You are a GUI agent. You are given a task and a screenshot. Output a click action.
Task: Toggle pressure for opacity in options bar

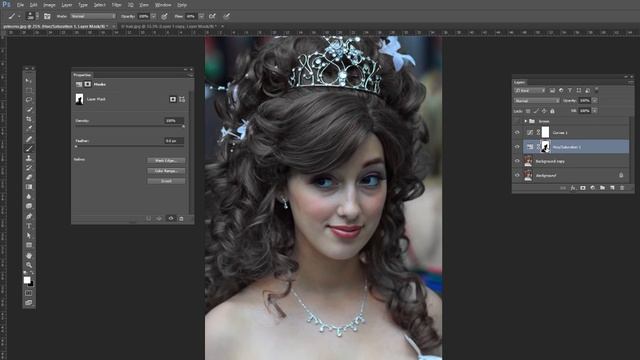(x=164, y=16)
